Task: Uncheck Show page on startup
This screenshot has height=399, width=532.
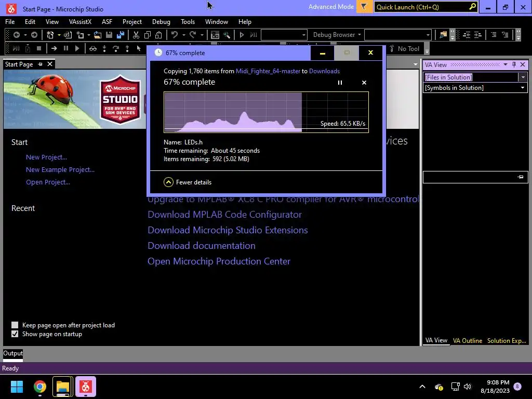Action: [x=15, y=334]
